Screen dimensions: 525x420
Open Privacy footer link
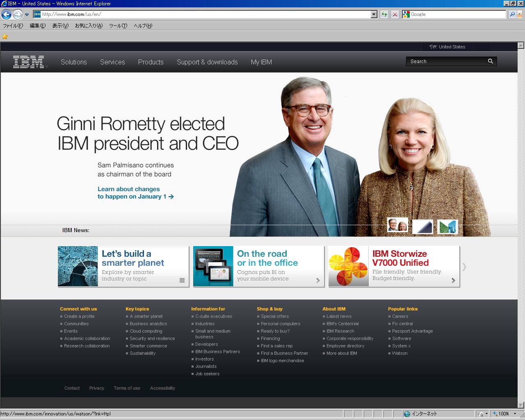point(97,388)
